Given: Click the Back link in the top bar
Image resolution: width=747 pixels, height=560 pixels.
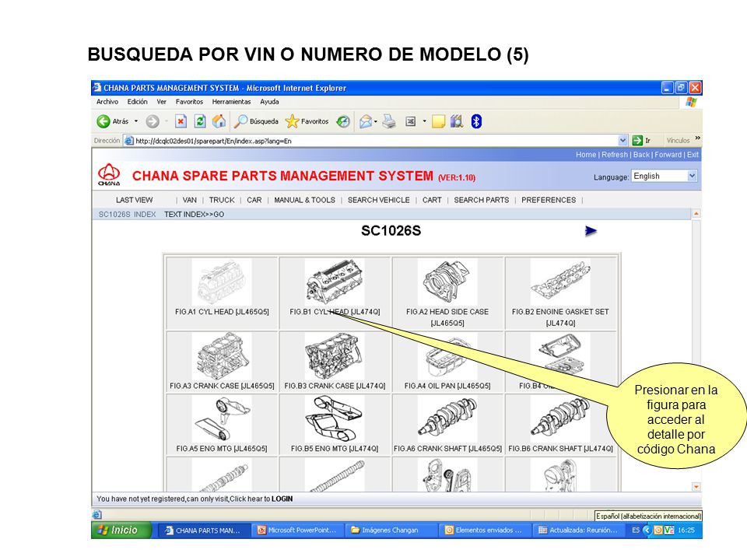Looking at the screenshot, I should [x=641, y=155].
